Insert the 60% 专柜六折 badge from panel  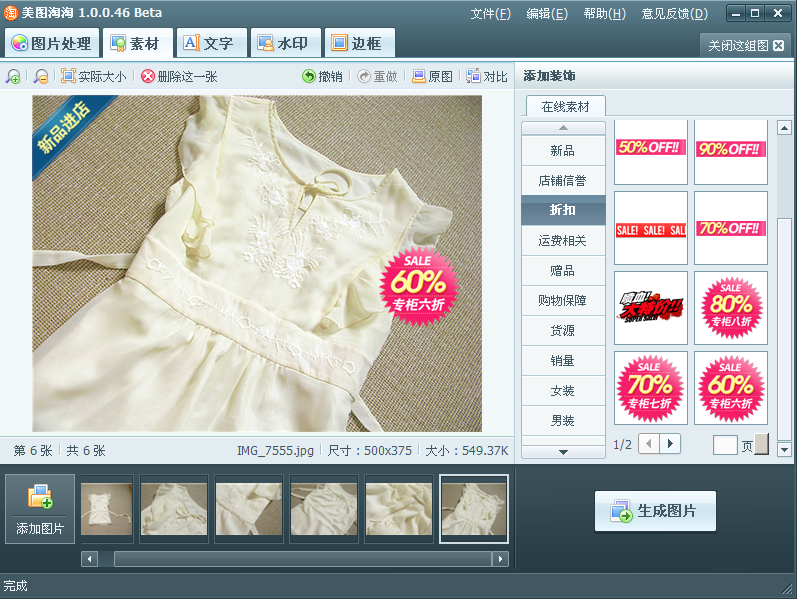pos(730,387)
